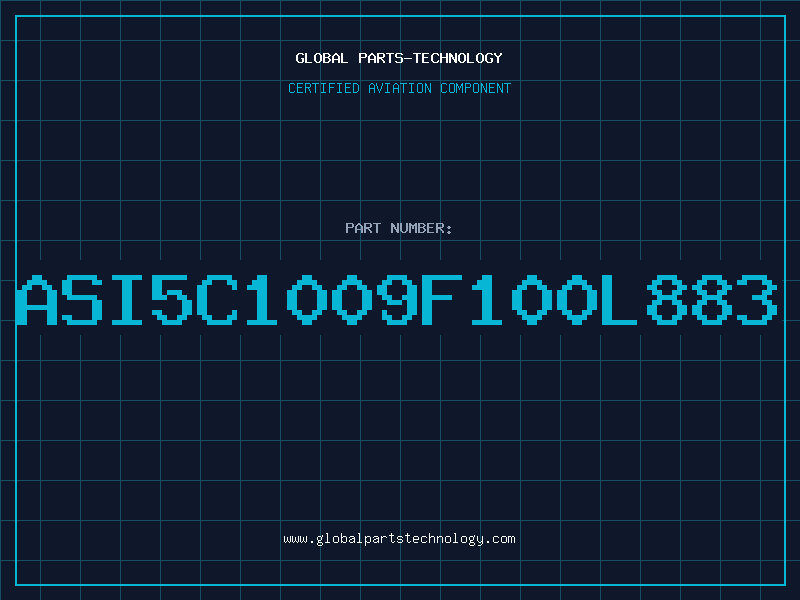Screen dimensions: 800x600
Task: Select part number ASI5C1009F100L883
Action: coord(397,300)
